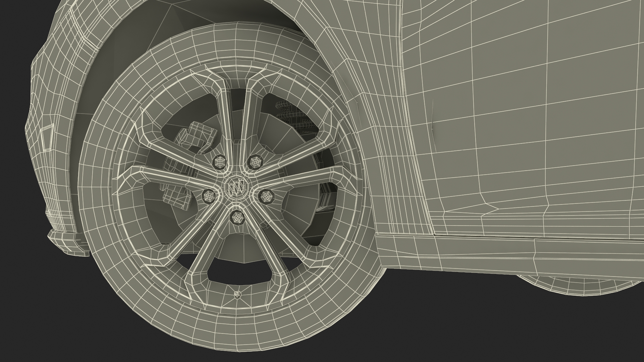Image resolution: width=644 pixels, height=362 pixels.
Task: Select the upper-right lug nut
Action: coord(255,163)
